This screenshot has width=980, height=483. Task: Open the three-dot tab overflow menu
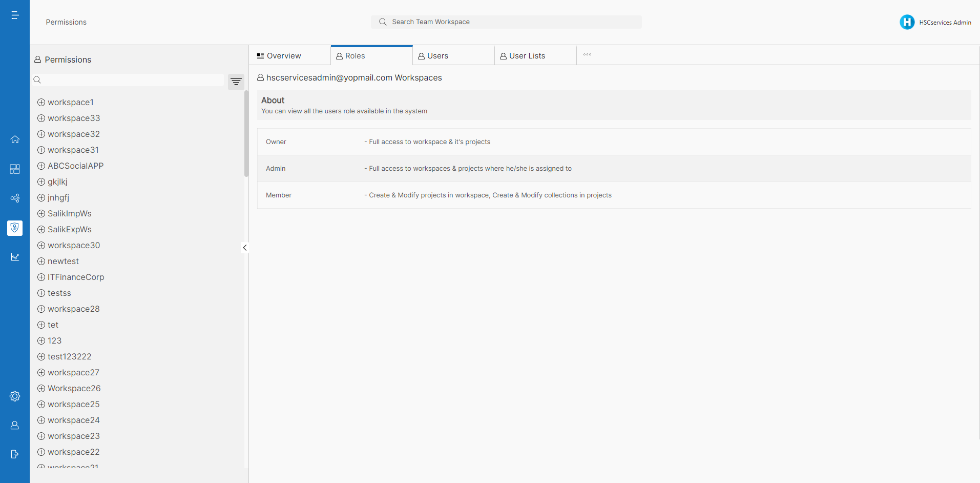[587, 54]
